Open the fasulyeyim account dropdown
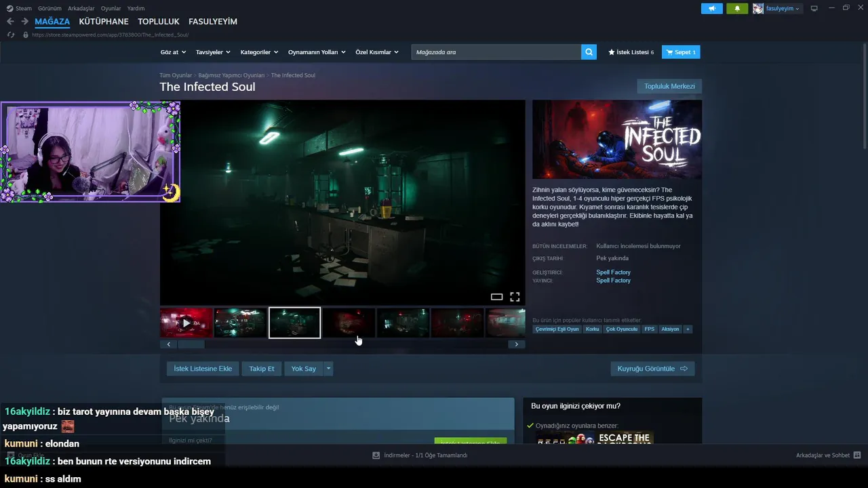 pos(783,8)
